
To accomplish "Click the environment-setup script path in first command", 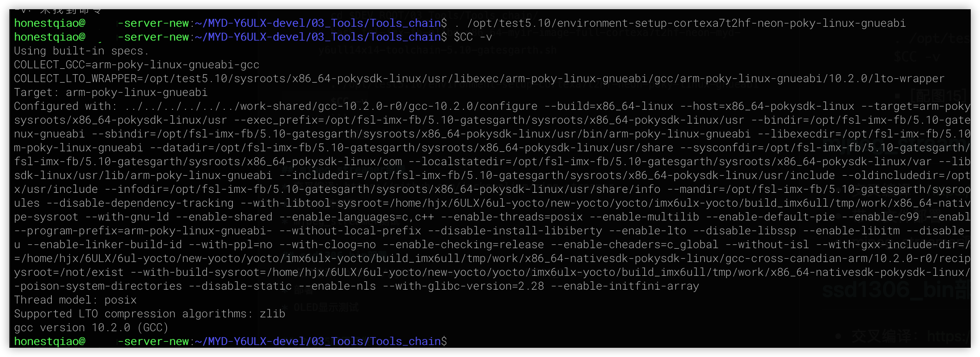I will pos(686,23).
